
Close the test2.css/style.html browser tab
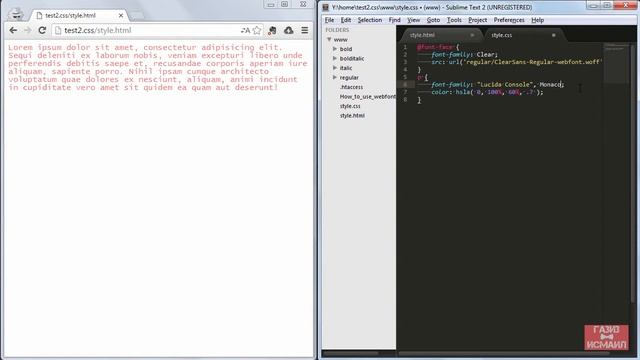121,16
